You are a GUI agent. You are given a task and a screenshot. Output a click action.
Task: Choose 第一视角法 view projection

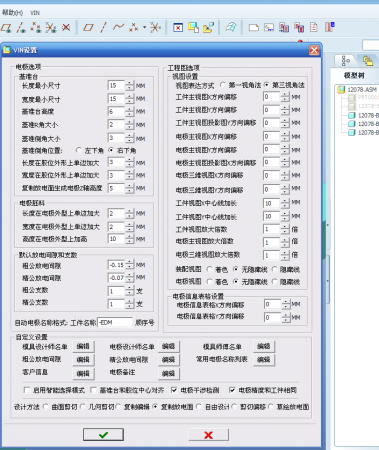click(x=223, y=85)
